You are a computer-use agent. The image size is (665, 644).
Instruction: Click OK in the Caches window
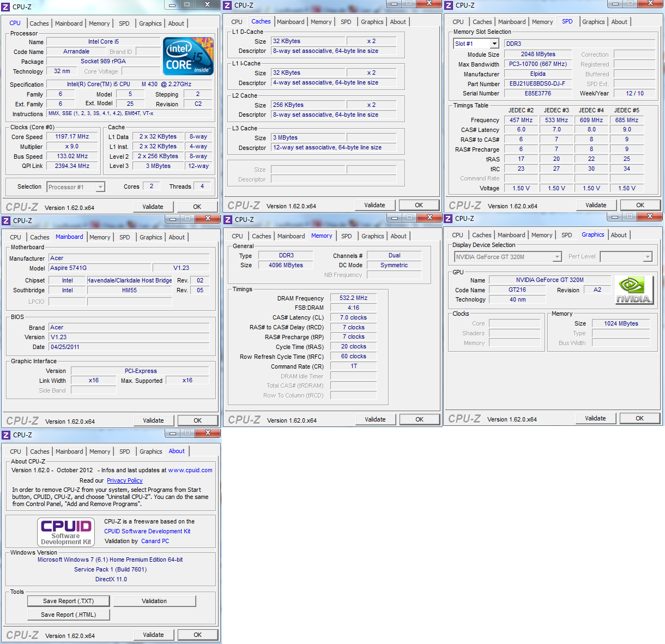(419, 205)
